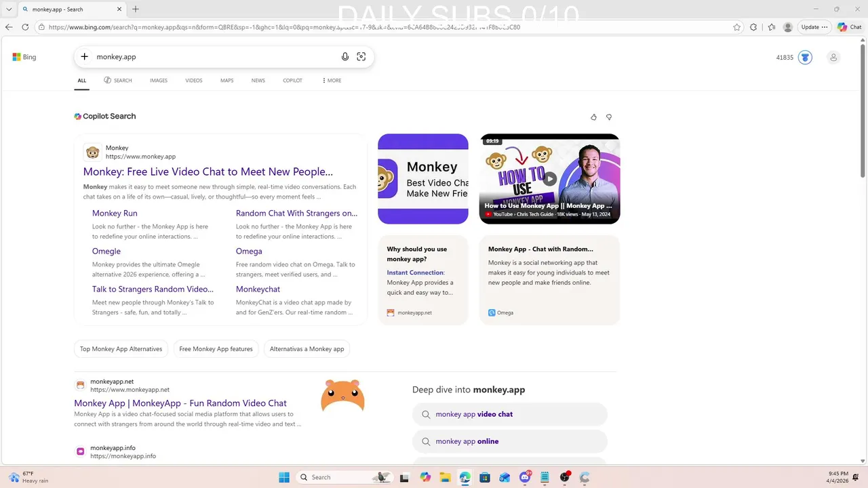This screenshot has width=868, height=488.
Task: Open Microsoft Store from the taskbar
Action: click(485, 477)
